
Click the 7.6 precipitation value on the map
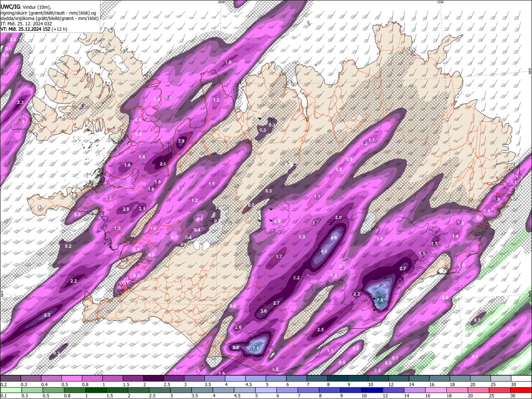point(379,300)
